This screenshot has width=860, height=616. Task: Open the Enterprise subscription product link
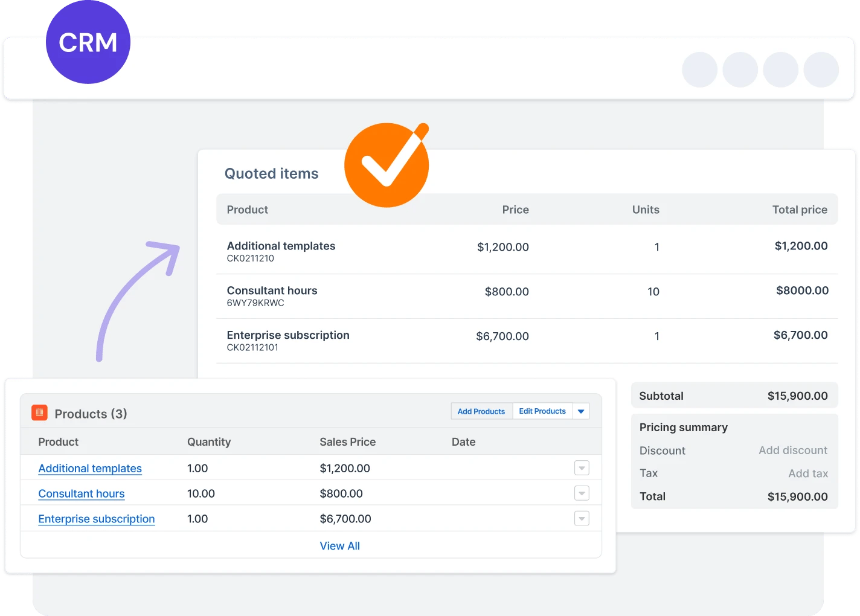tap(97, 519)
